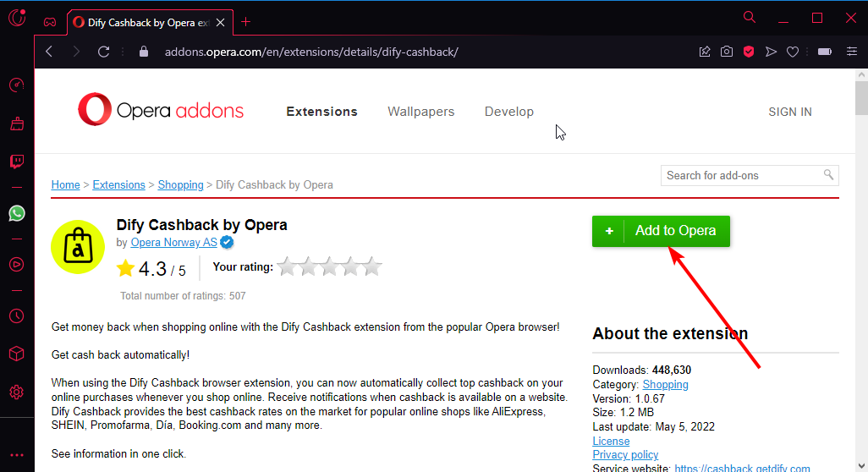Go to Shopping breadcrumb link
The height and width of the screenshot is (472, 868).
click(180, 184)
